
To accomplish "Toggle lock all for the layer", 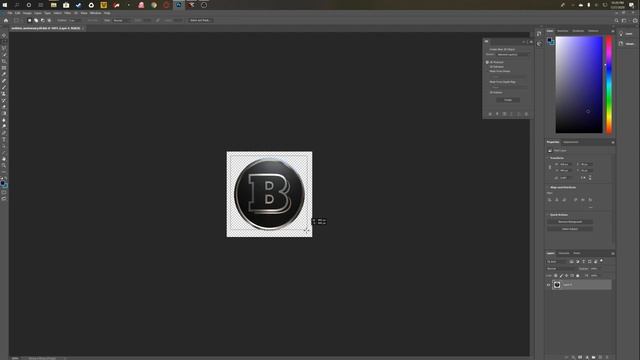I will [578, 276].
